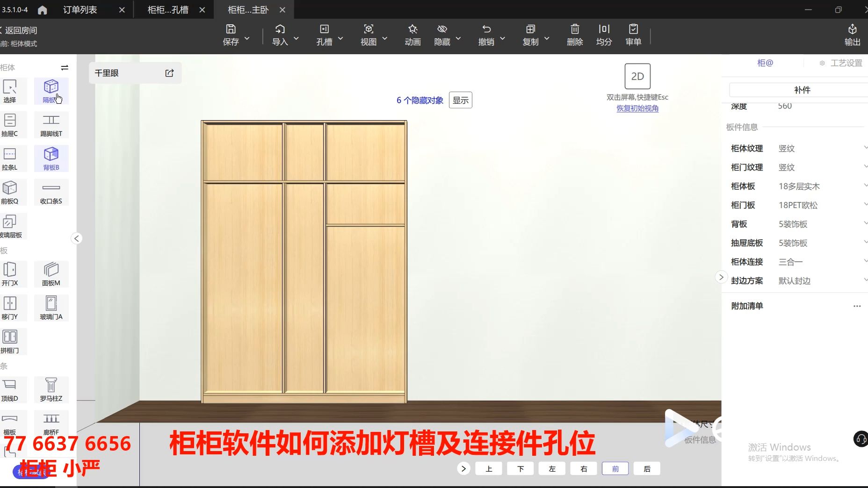Collapse the left tool panel arrow
Image resolution: width=868 pixels, height=488 pixels.
77,238
